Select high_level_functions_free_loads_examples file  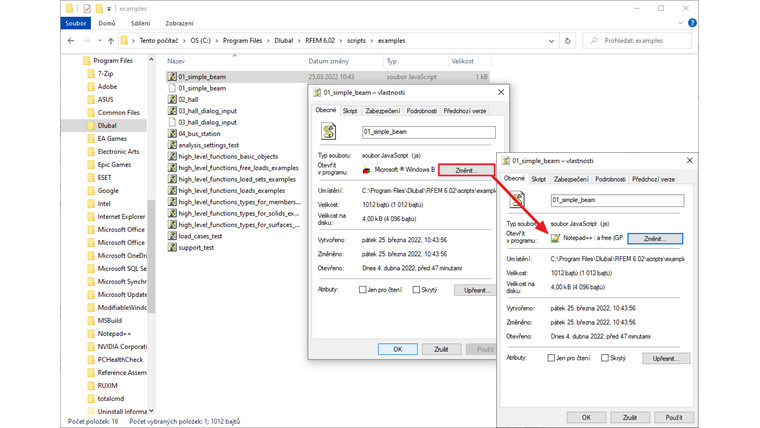(232, 168)
